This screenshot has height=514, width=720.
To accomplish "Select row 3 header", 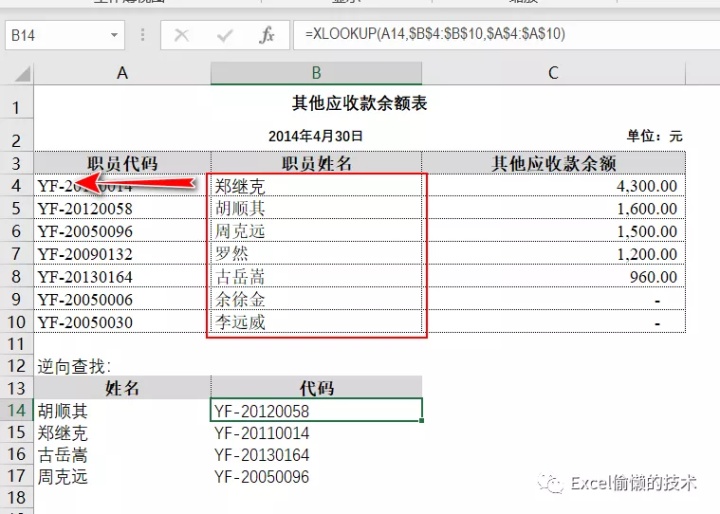I will coord(17,163).
